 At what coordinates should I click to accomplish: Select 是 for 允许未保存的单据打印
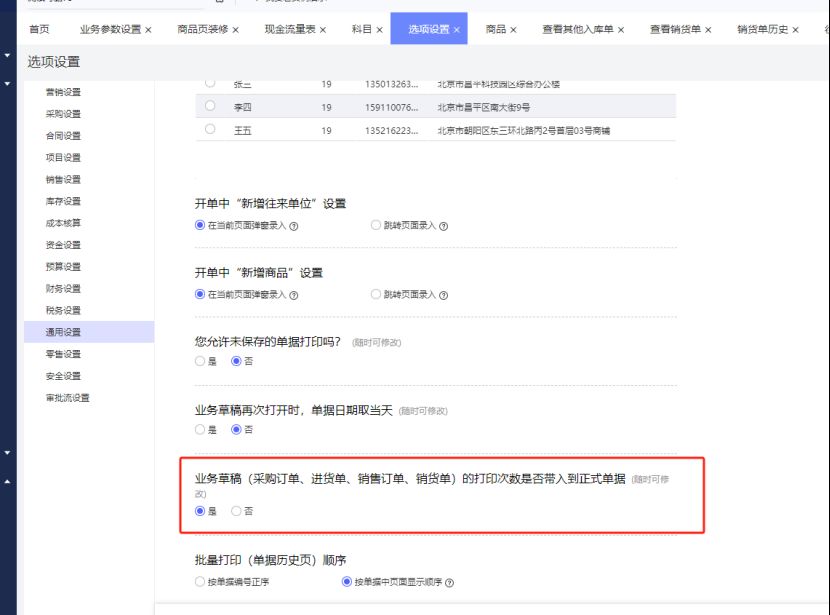(x=200, y=361)
